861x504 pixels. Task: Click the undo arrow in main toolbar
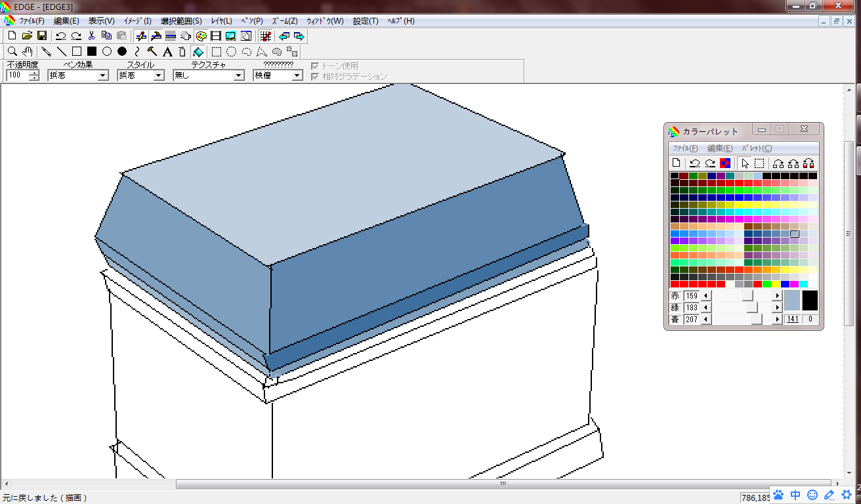click(60, 35)
